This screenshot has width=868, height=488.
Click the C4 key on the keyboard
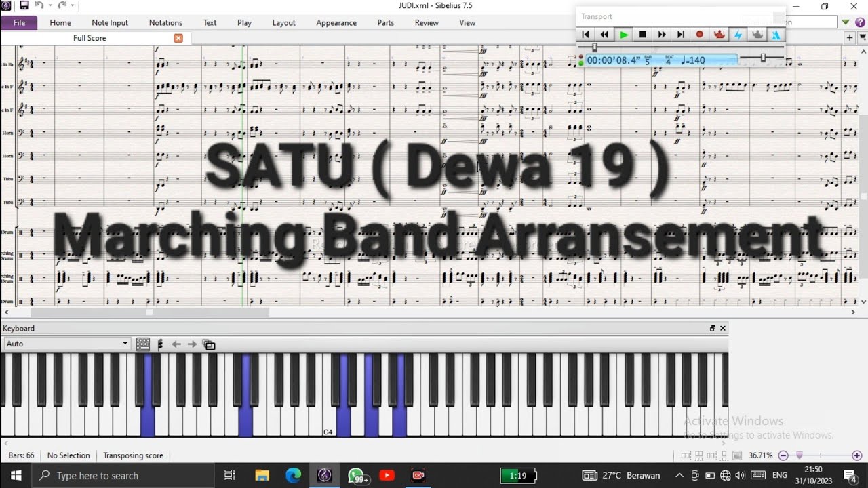point(328,420)
